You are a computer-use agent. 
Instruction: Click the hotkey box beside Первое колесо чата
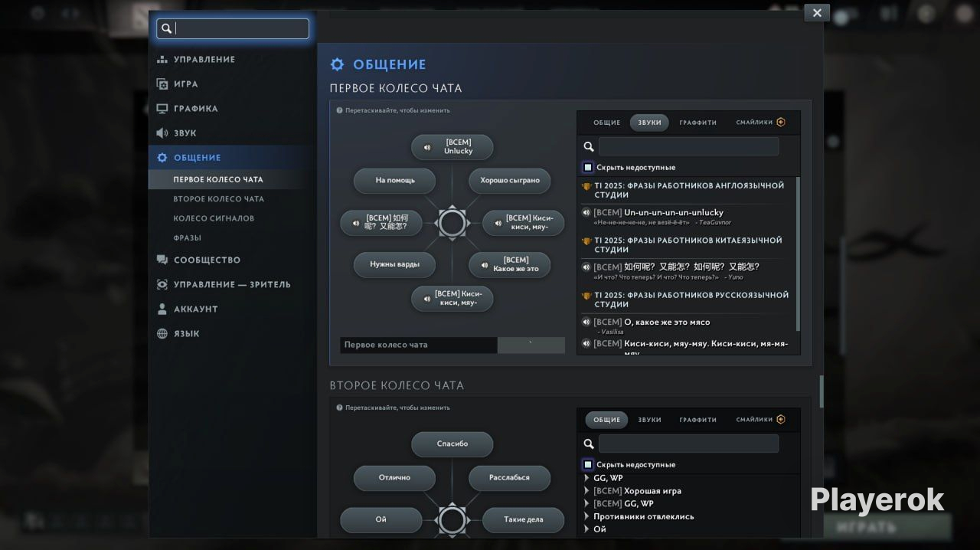[531, 345]
